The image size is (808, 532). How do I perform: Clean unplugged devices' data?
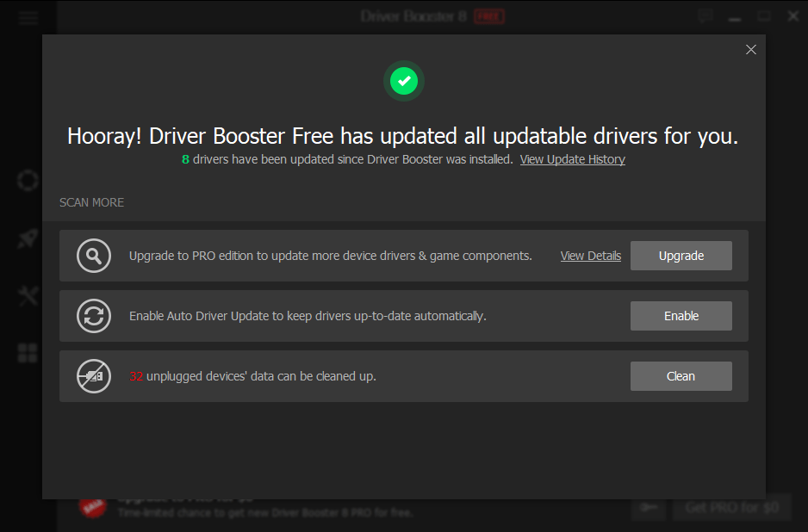681,376
